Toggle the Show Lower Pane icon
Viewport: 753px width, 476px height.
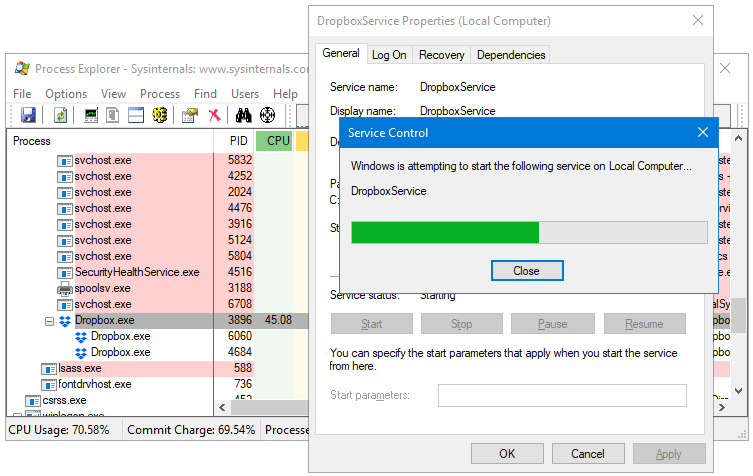(x=136, y=116)
